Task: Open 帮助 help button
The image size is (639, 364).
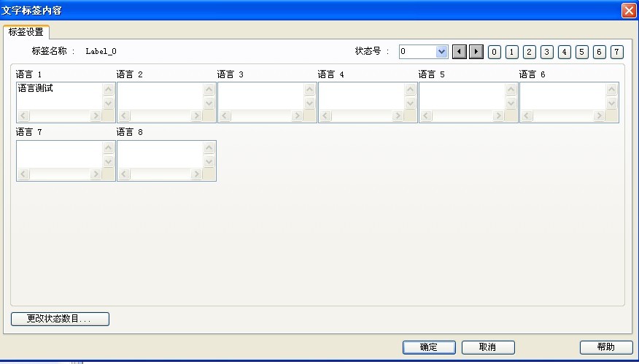Action: click(x=605, y=347)
